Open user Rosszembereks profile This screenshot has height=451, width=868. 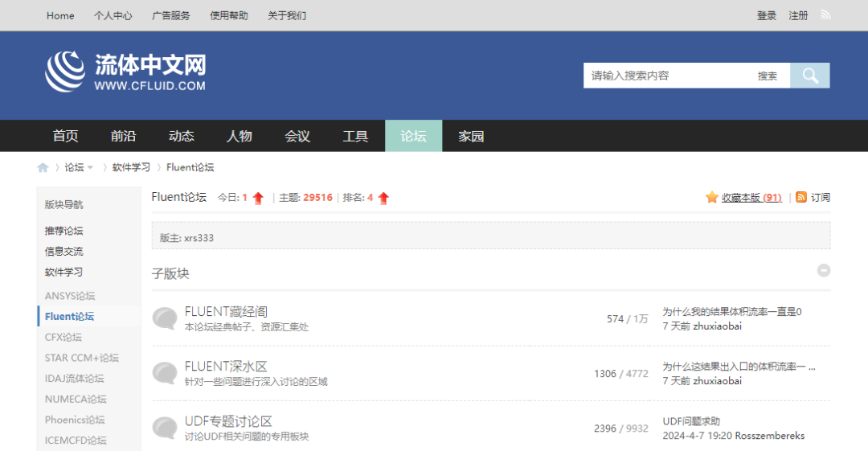[x=768, y=436]
